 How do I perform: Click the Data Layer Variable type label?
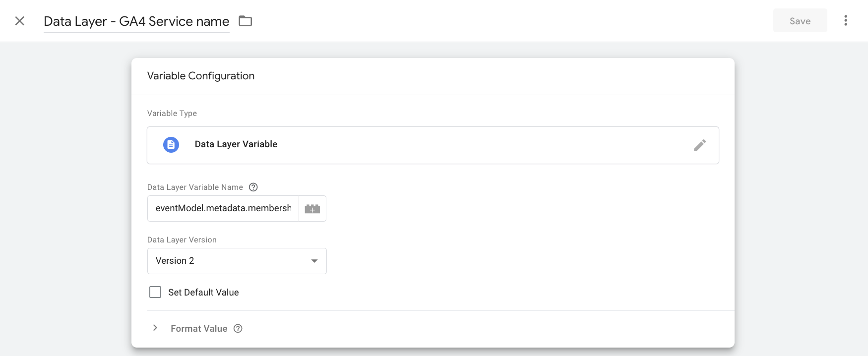coord(236,144)
